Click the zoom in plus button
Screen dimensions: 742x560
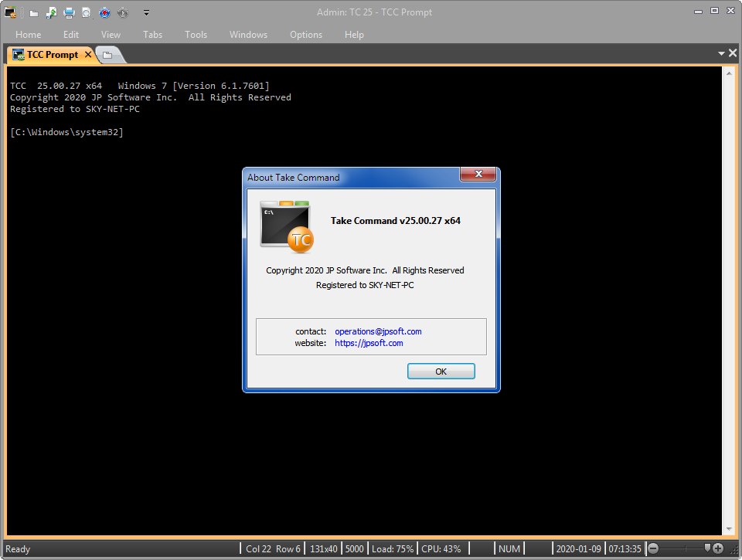coord(718,548)
